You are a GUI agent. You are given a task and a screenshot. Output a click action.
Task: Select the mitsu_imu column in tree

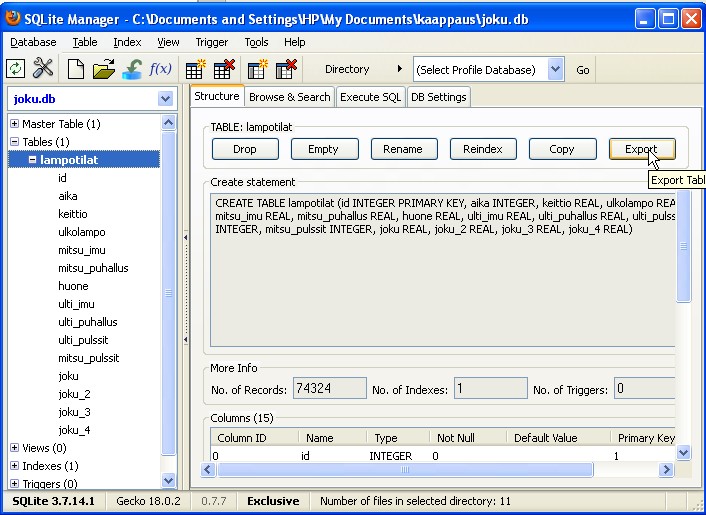click(81, 250)
